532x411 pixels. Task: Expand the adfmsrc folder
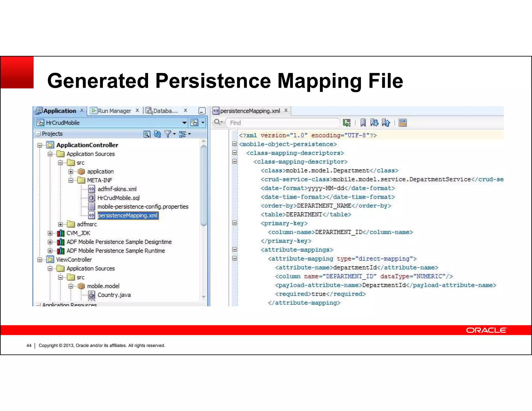(x=60, y=224)
